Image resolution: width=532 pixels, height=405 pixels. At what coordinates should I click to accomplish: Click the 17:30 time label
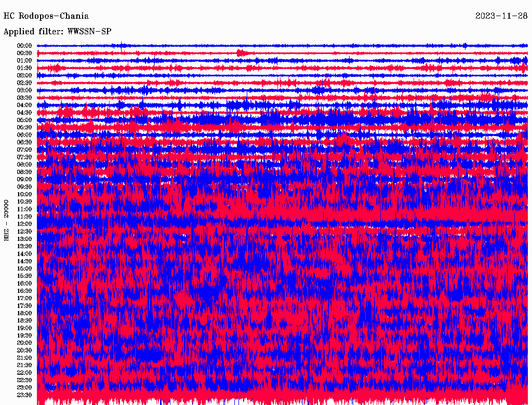point(24,306)
